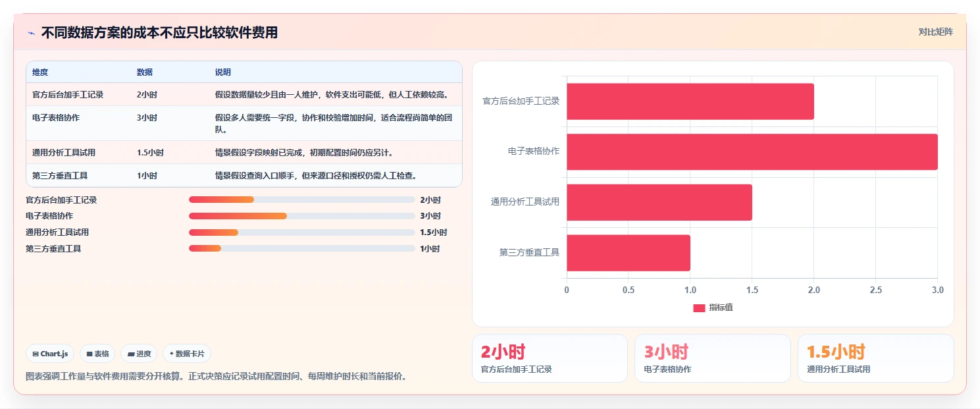Click the 官方后台加手工记录 progress bar

click(302, 200)
